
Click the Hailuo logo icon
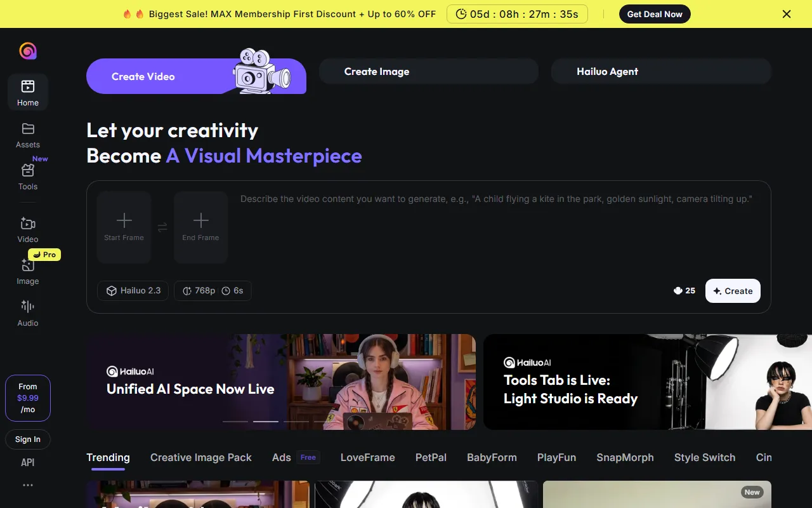[x=28, y=51]
